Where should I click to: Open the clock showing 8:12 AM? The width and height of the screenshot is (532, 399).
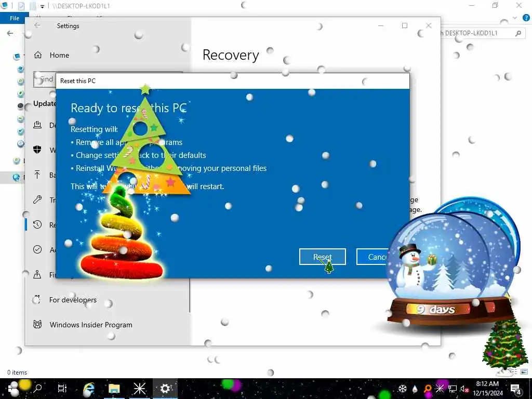point(487,388)
